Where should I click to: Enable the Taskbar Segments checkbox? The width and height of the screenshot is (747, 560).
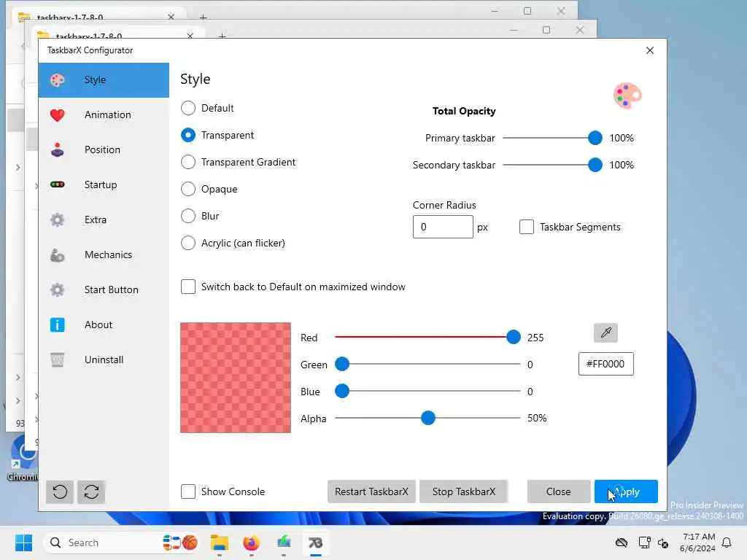point(527,227)
